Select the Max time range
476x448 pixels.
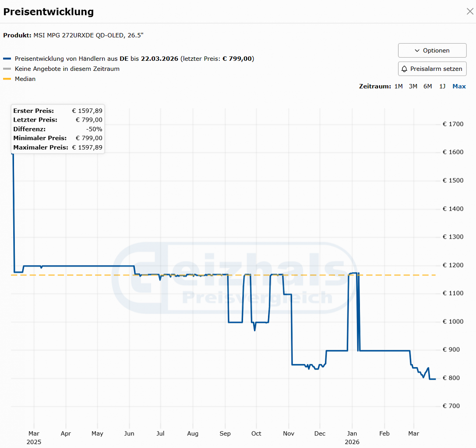459,87
